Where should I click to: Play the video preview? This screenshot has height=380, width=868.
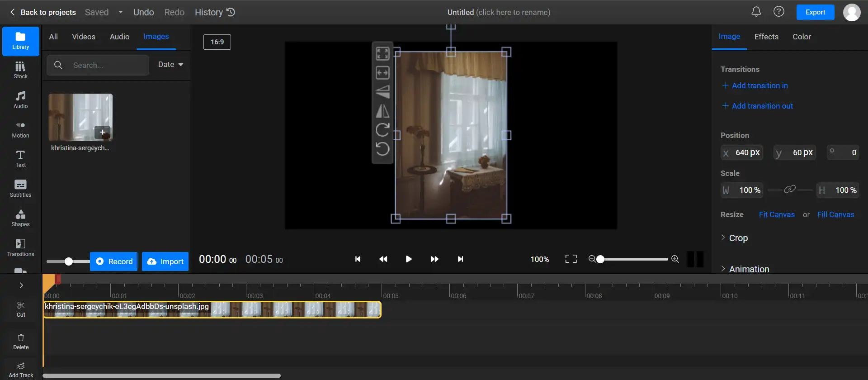point(409,259)
